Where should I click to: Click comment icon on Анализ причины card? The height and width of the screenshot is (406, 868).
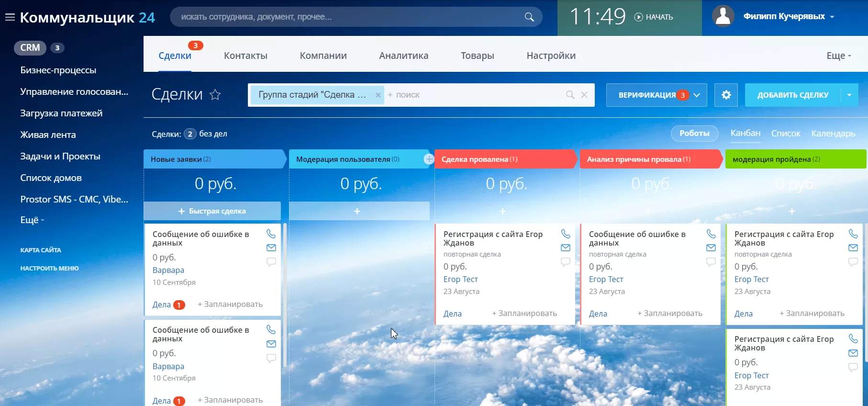[711, 262]
